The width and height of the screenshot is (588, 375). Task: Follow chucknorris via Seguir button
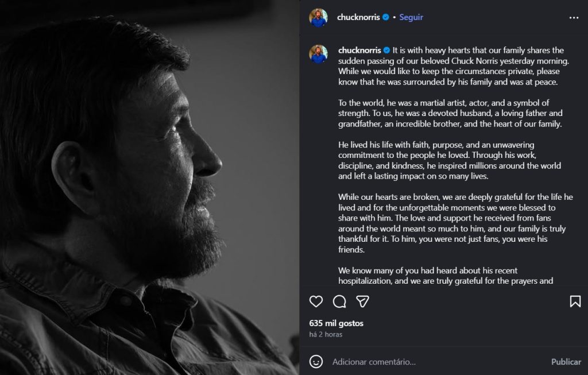click(411, 17)
